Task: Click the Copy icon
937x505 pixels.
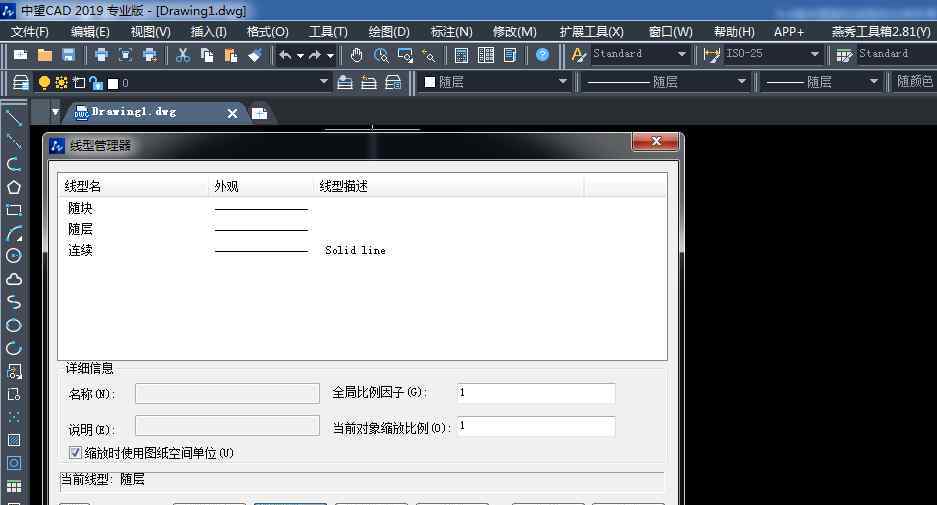Action: click(x=207, y=55)
